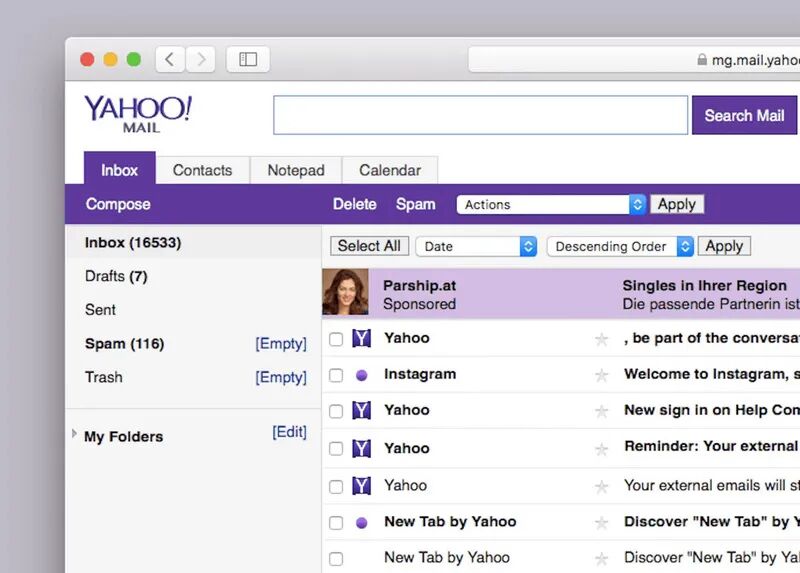Screen dimensions: 800x573
Task: Click the Yahoo Mail logo
Action: 138,114
